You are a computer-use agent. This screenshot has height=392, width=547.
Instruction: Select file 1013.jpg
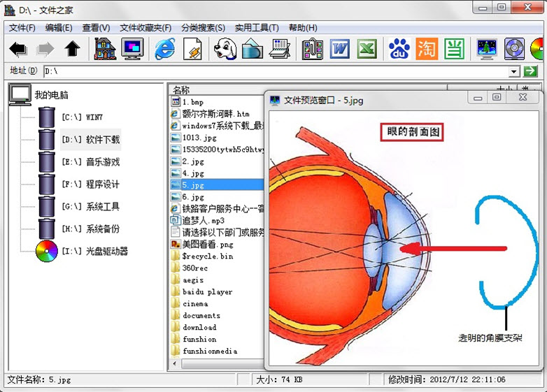(x=199, y=138)
